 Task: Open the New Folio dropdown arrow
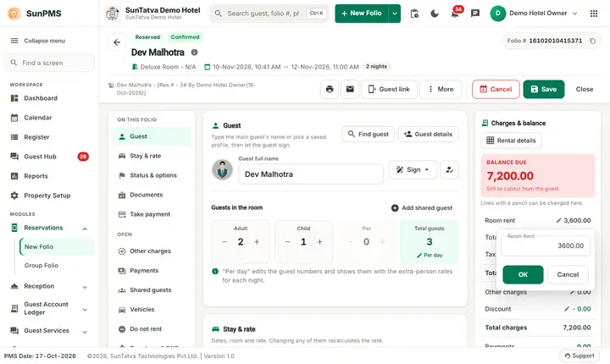coord(395,14)
